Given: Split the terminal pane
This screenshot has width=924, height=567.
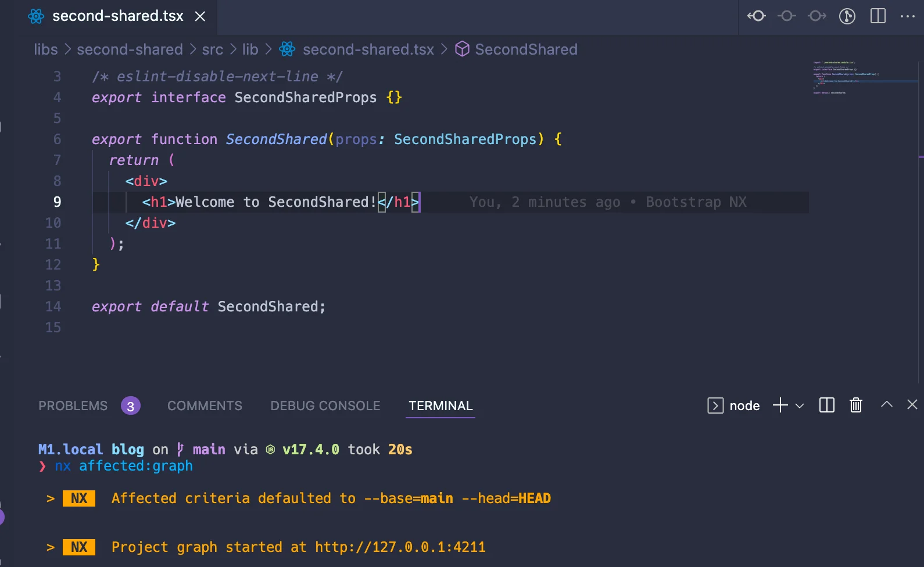Looking at the screenshot, I should tap(826, 405).
